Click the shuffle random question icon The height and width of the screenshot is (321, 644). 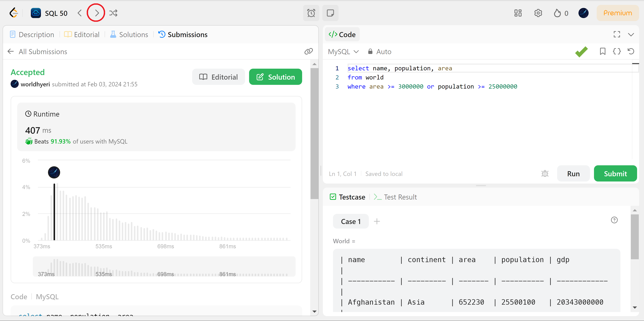pyautogui.click(x=113, y=13)
